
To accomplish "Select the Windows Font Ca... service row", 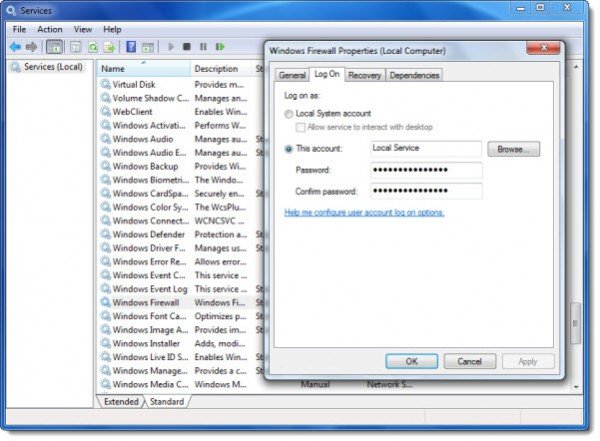I will click(182, 316).
